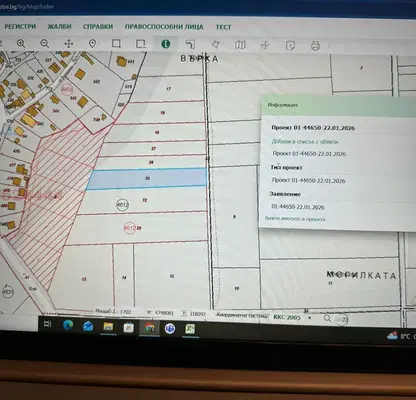This screenshot has height=400, width=416.
Task: Click parcel 10 on the map
Action: coord(236,288)
